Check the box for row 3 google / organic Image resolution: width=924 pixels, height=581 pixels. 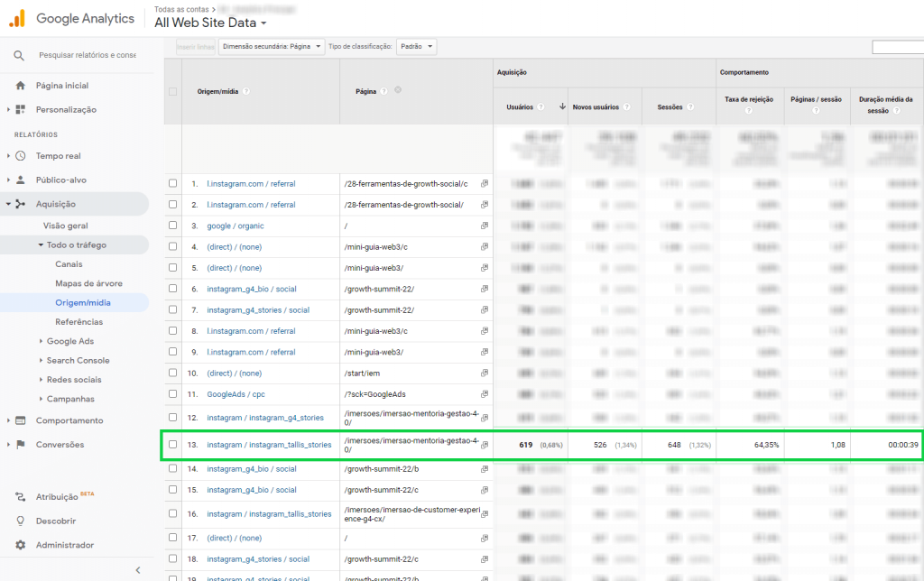click(x=172, y=226)
